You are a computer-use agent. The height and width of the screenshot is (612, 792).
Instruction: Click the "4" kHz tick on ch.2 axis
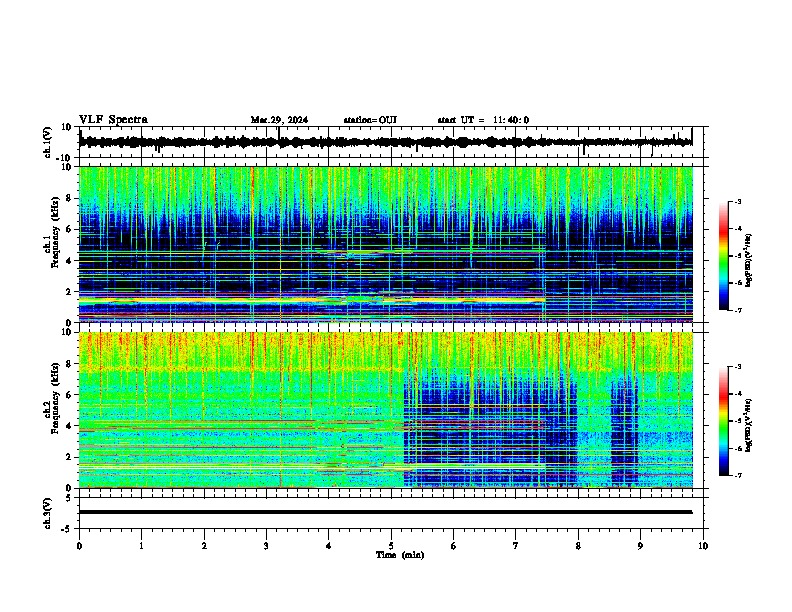click(x=69, y=426)
